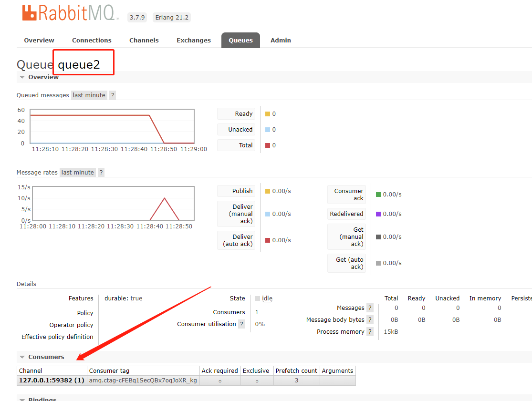This screenshot has height=401, width=532.
Task: Click the Erlang 21.2 badge
Action: point(172,17)
